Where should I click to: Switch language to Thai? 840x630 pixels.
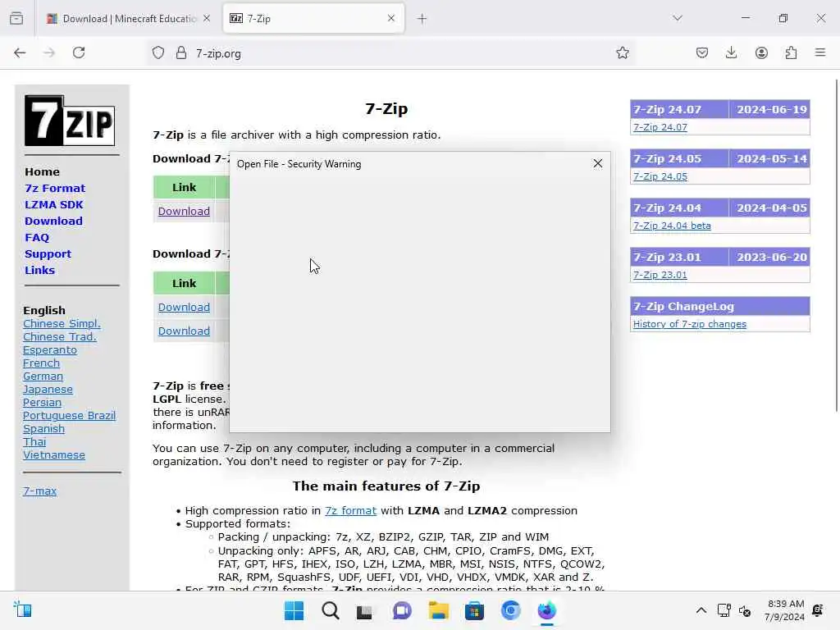point(34,442)
